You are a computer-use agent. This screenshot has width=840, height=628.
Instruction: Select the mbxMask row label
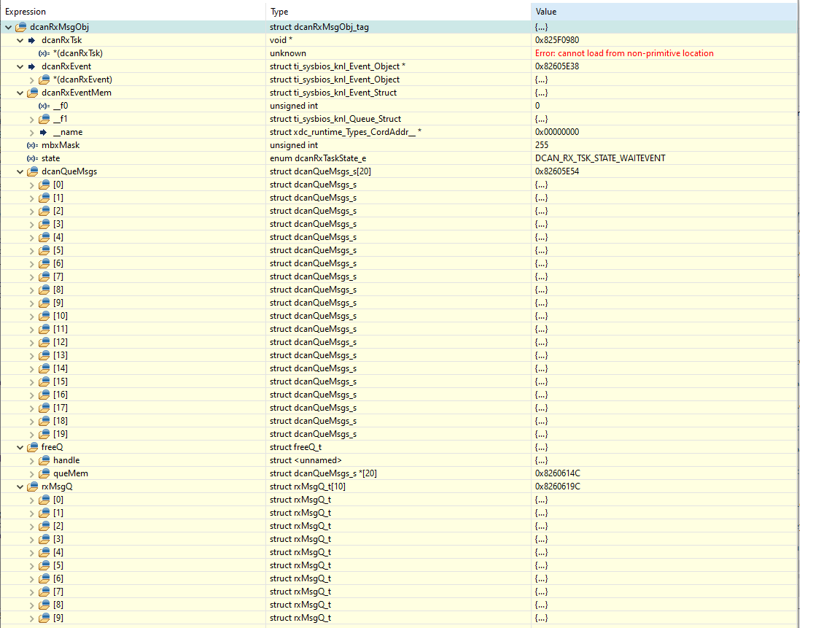click(61, 145)
